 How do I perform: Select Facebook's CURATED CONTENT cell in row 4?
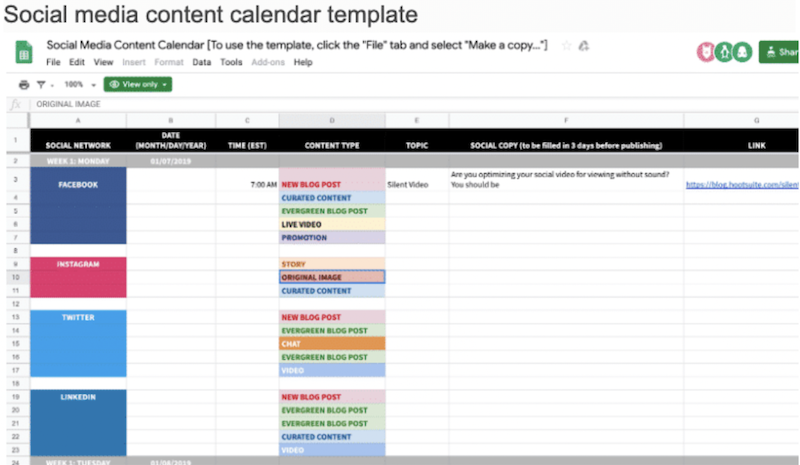332,198
